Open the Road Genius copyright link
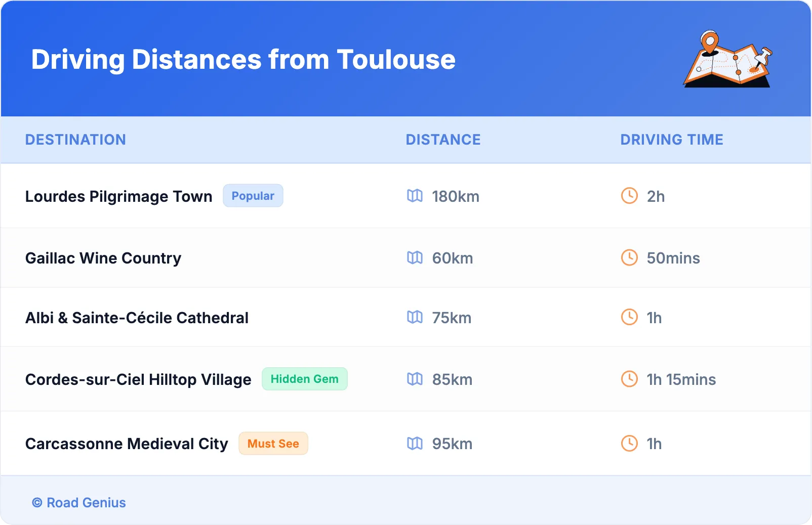The width and height of the screenshot is (812, 525). [x=79, y=502]
